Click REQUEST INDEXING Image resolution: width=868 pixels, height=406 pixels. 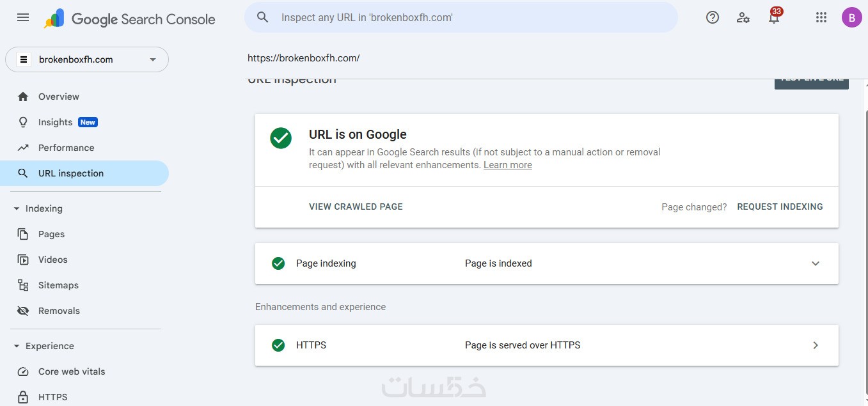tap(780, 207)
